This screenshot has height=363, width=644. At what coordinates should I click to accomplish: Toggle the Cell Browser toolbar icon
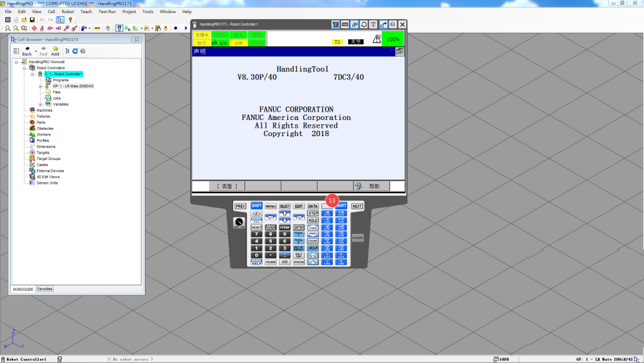pos(60,20)
